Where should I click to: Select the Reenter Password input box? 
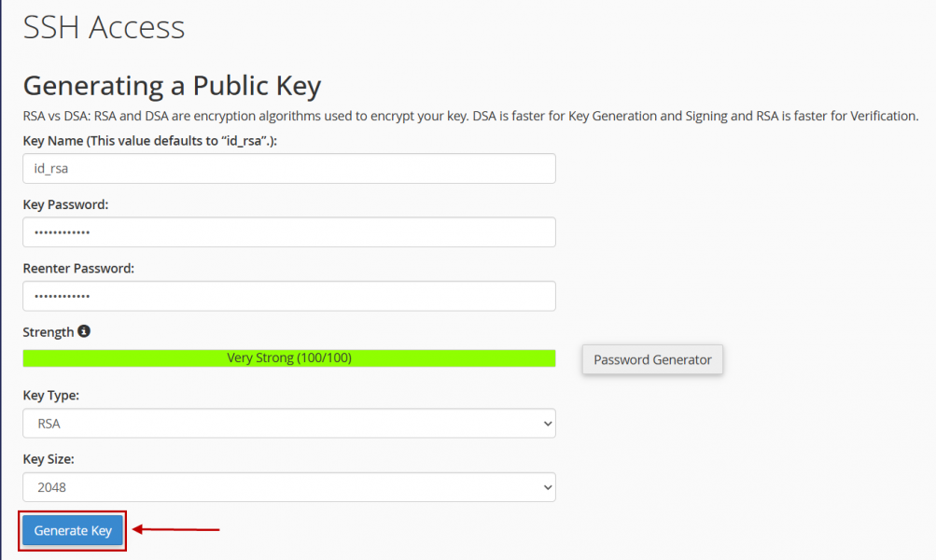tap(289, 296)
